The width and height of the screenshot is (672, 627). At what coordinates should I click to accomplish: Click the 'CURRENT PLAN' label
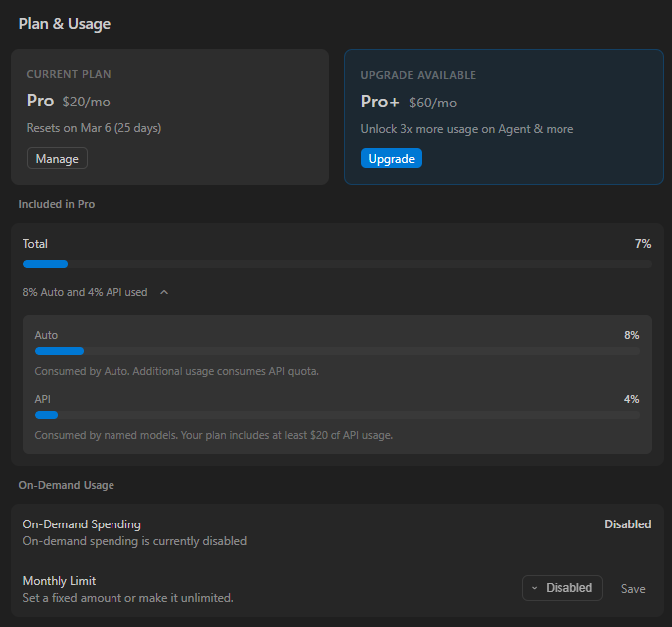69,74
